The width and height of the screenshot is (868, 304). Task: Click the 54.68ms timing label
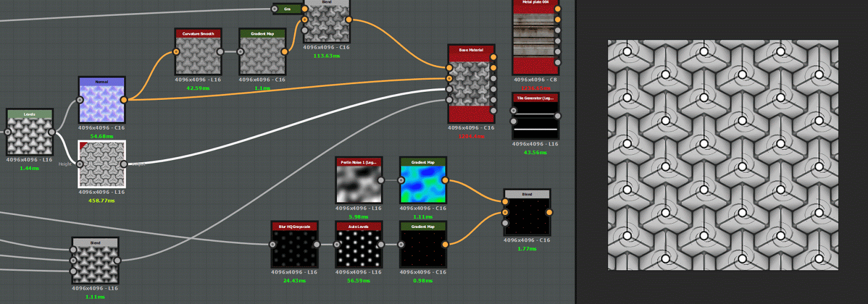click(x=101, y=136)
